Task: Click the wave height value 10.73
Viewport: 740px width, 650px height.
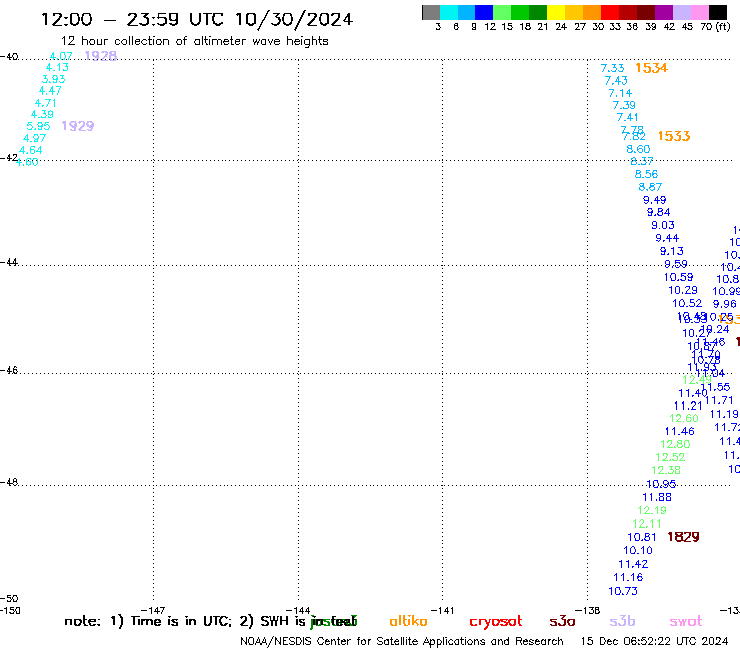Action: 623,591
